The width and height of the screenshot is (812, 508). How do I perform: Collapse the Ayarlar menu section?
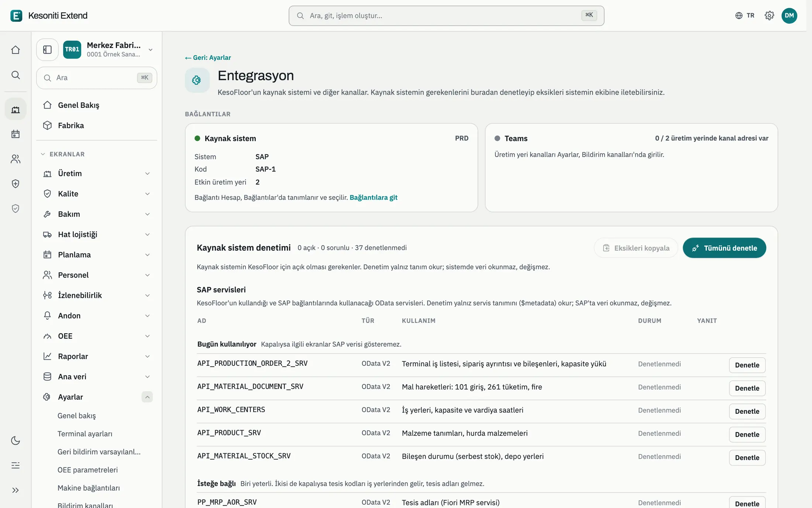pyautogui.click(x=147, y=397)
